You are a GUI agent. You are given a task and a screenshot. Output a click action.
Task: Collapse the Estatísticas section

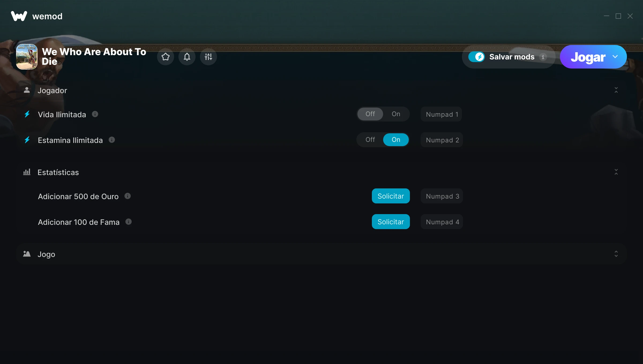coord(616,172)
